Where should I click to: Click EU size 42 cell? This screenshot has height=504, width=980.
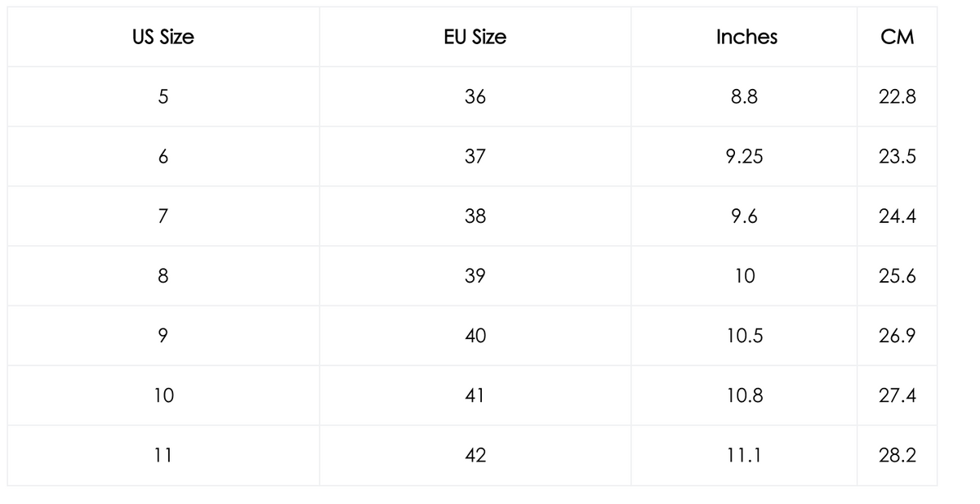click(474, 455)
